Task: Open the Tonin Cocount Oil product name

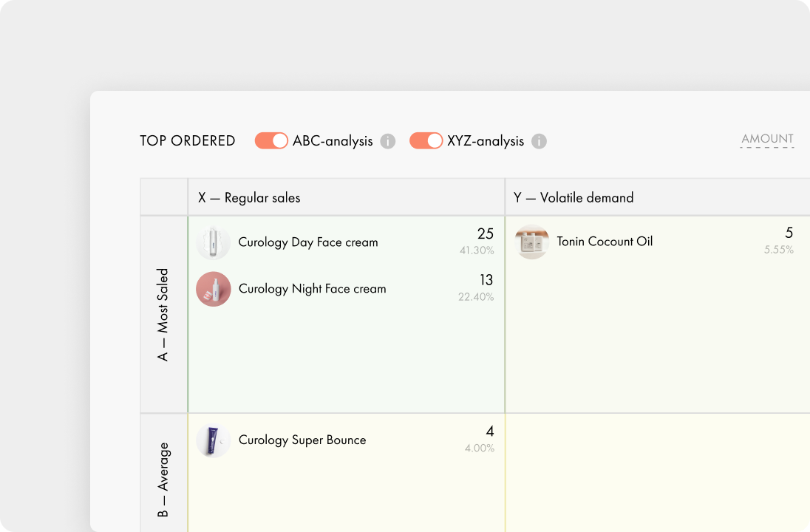Action: pos(605,242)
